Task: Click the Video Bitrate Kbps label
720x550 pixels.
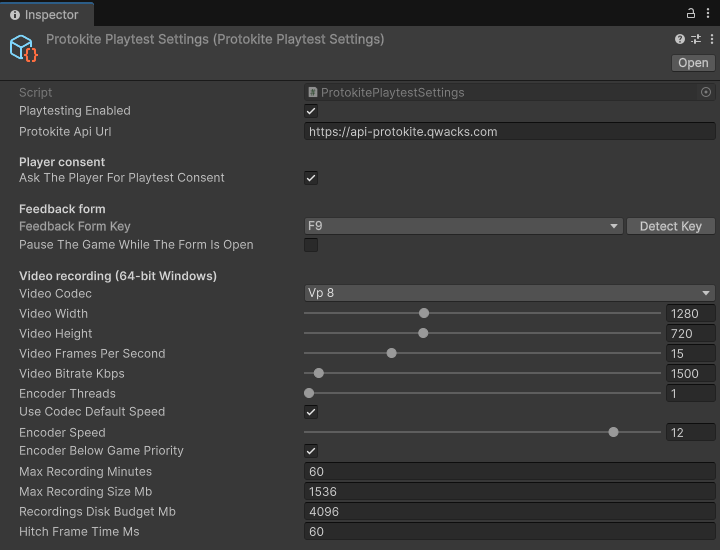Action: click(72, 374)
